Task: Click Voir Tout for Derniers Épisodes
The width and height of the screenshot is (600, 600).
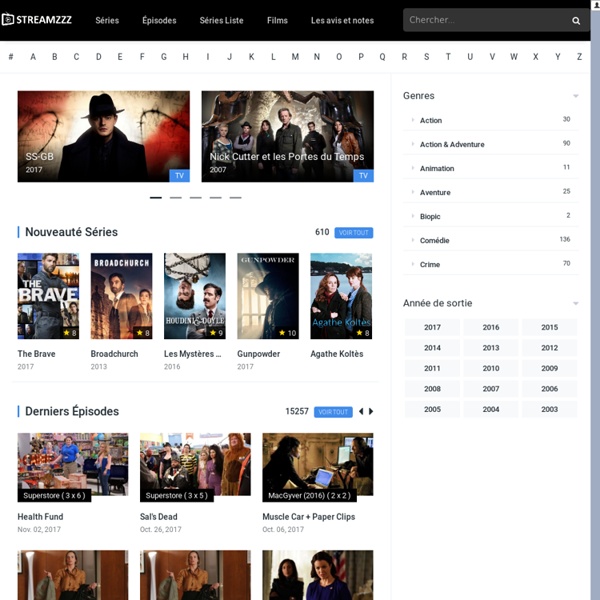Action: (333, 412)
